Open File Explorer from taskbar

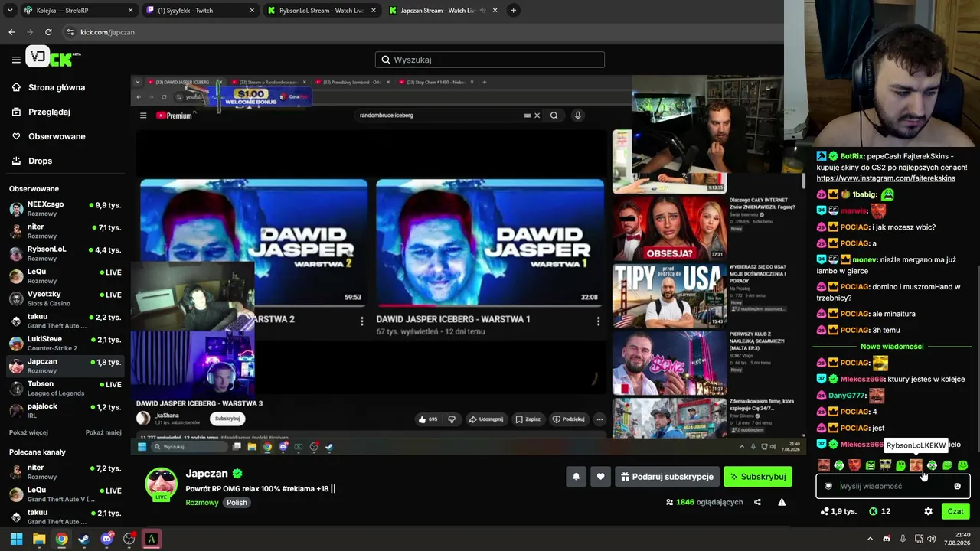tap(39, 539)
